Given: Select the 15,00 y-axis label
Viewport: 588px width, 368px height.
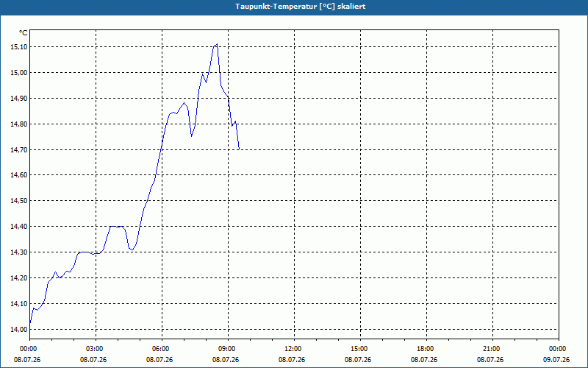Looking at the screenshot, I should (x=18, y=72).
